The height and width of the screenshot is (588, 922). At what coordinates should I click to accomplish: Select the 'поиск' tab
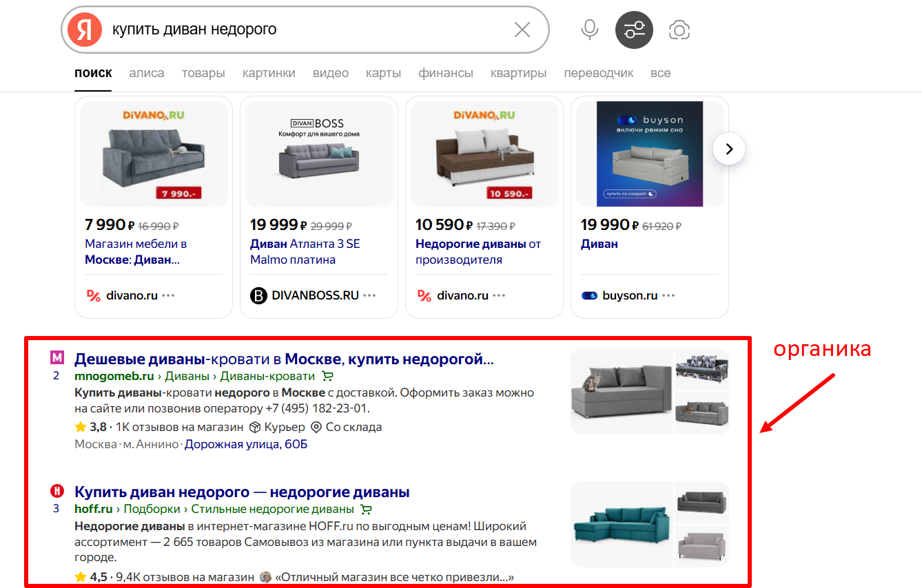click(x=93, y=73)
